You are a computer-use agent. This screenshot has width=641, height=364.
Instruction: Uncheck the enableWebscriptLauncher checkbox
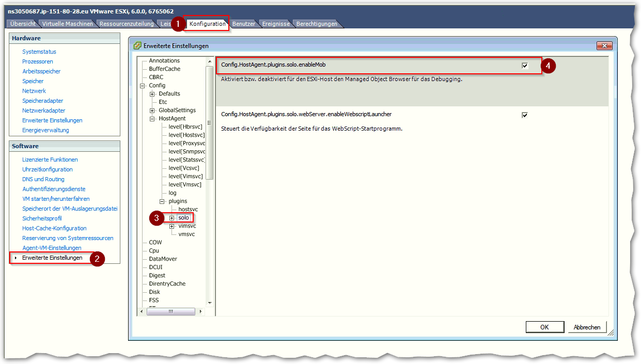click(525, 115)
